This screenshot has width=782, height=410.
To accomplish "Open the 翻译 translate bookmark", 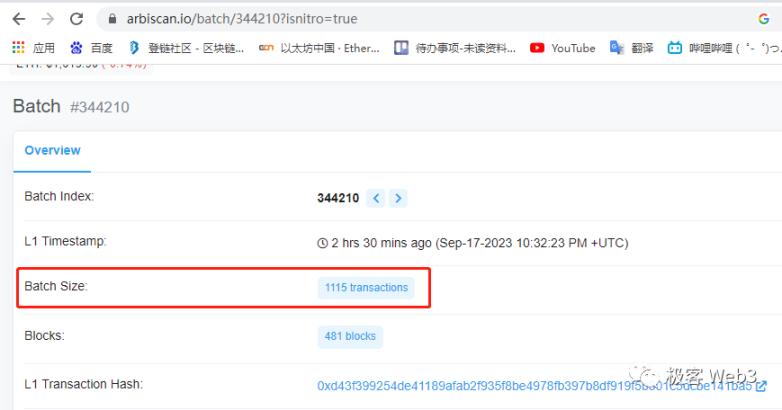I will 631,48.
